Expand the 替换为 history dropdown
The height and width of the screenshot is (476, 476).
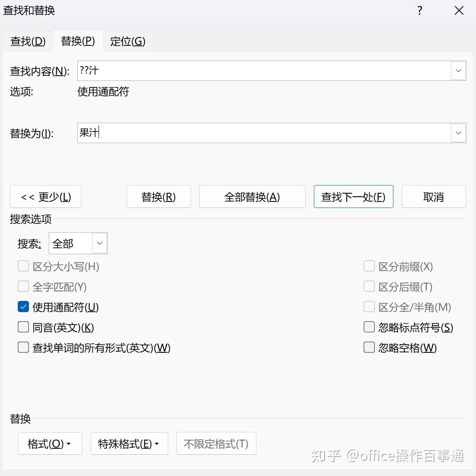click(x=458, y=133)
